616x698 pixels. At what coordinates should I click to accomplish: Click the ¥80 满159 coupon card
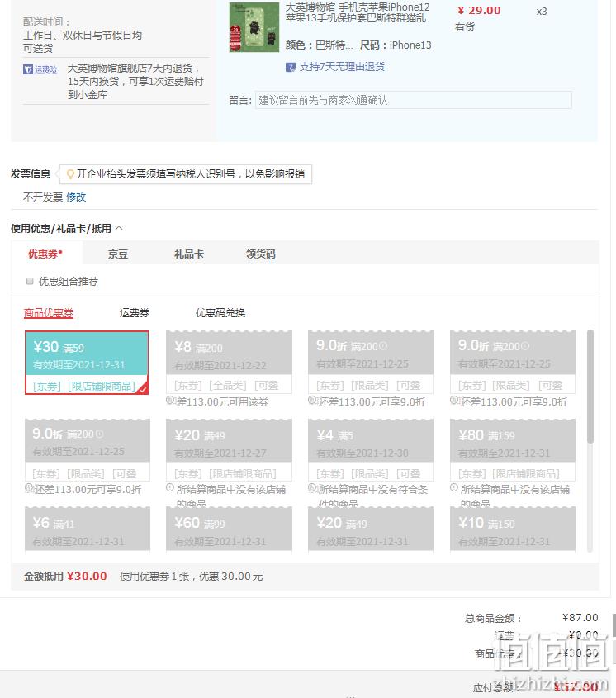513,450
